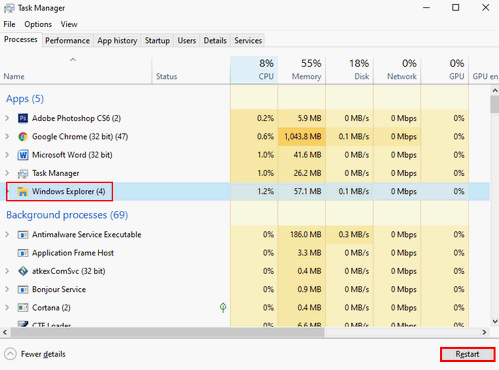Click the atkexComSvc process icon
This screenshot has height=370, width=499.
click(x=23, y=271)
